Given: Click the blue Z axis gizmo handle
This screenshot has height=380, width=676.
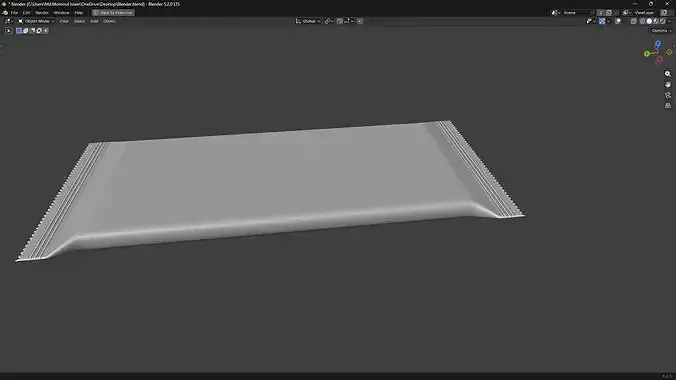Looking at the screenshot, I should 658,44.
